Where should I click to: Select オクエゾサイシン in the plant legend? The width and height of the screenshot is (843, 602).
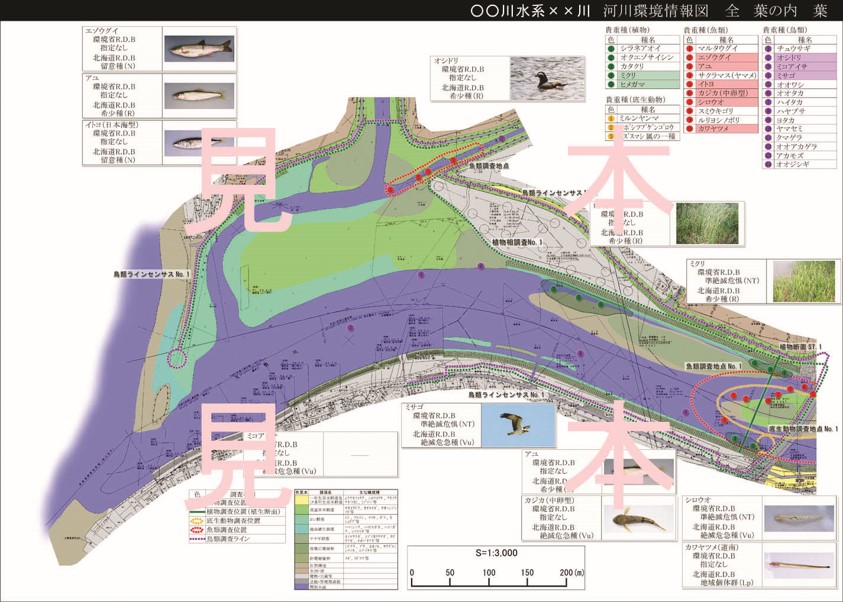coord(647,58)
